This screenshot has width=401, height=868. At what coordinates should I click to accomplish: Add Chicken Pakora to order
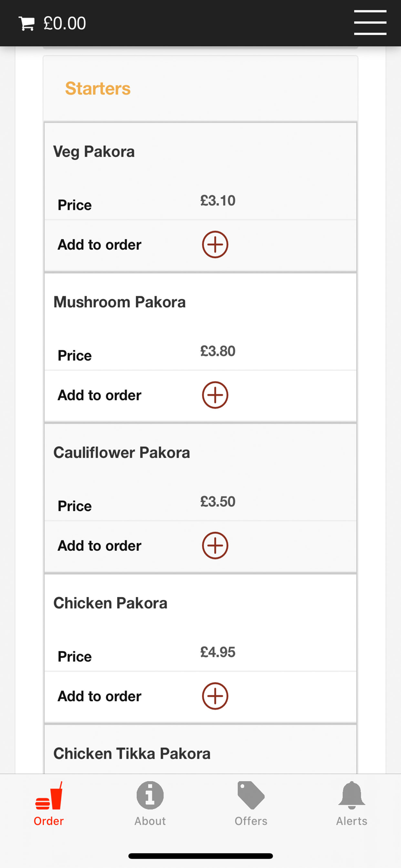tap(215, 697)
